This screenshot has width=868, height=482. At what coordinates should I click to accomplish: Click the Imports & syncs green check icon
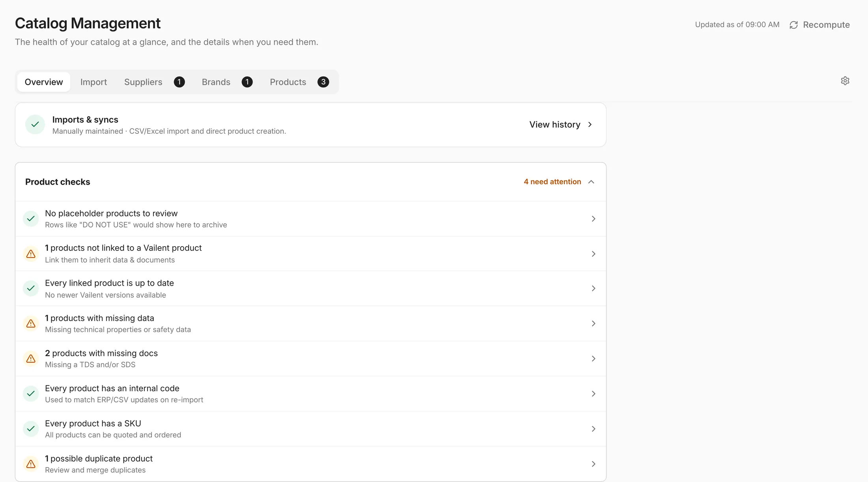point(35,125)
